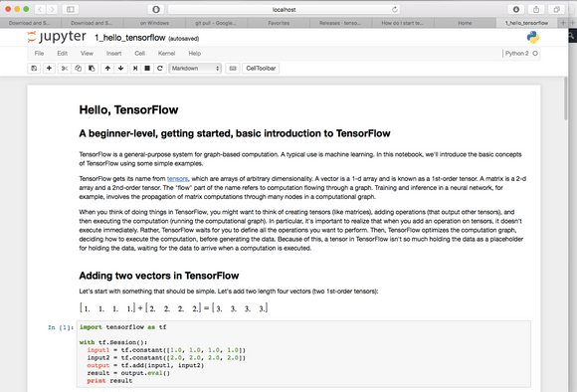Viewport: 577px width, 392px height.
Task: Open the Cell menu
Action: pos(139,54)
